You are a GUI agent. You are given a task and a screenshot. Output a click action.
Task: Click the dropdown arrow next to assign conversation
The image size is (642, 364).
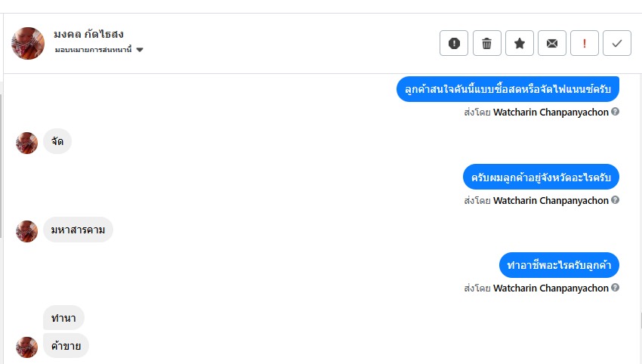(x=140, y=50)
